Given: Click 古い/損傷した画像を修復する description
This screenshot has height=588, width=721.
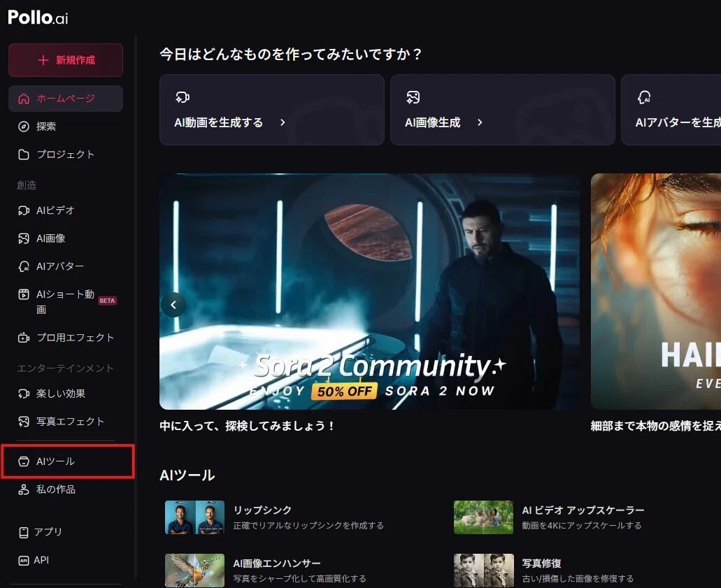Looking at the screenshot, I should click(578, 578).
